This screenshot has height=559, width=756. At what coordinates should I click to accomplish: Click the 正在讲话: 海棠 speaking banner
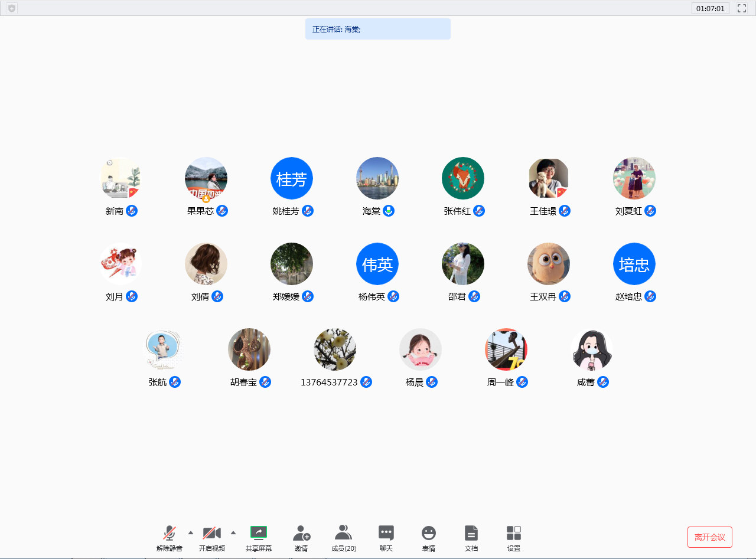[x=377, y=28]
